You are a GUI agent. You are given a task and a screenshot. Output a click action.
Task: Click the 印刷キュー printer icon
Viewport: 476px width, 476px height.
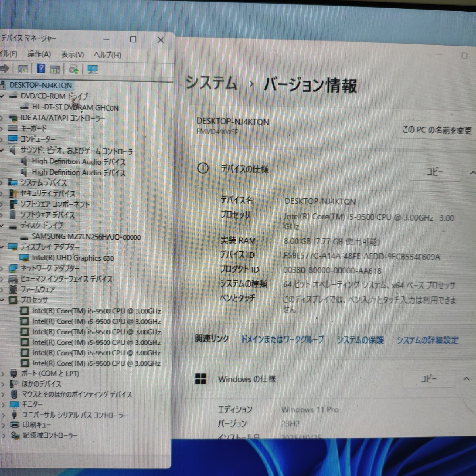pyautogui.click(x=15, y=424)
